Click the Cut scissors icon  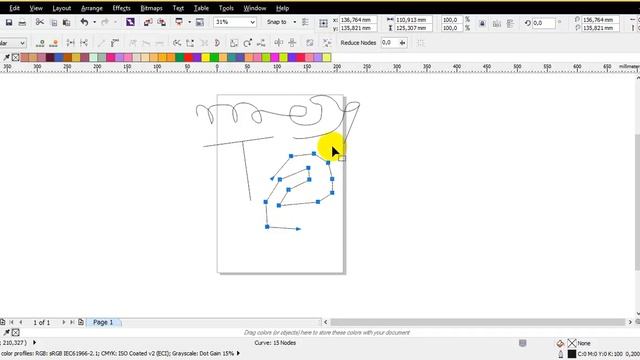[x=40, y=22]
